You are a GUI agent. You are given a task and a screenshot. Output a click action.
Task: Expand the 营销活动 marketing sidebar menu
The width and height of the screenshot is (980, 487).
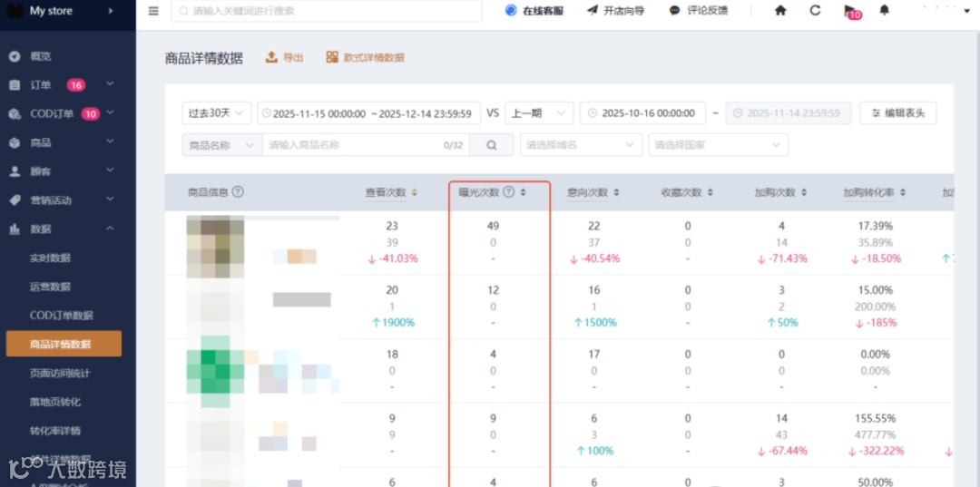coord(110,200)
